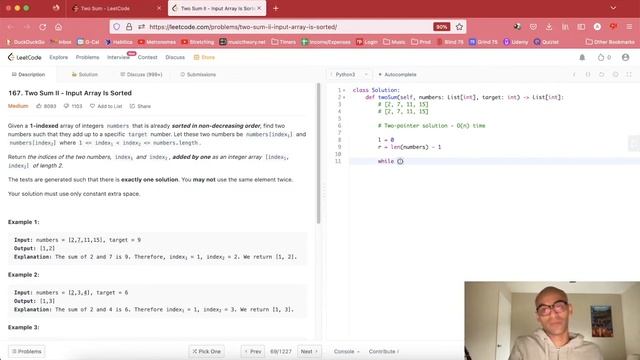Open the browser account avatar icon

[x=597, y=27]
